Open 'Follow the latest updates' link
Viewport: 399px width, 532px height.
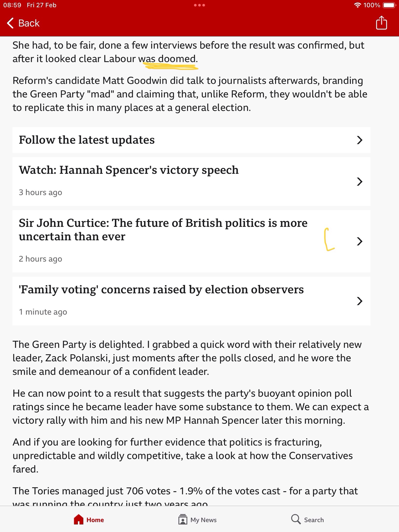point(87,140)
